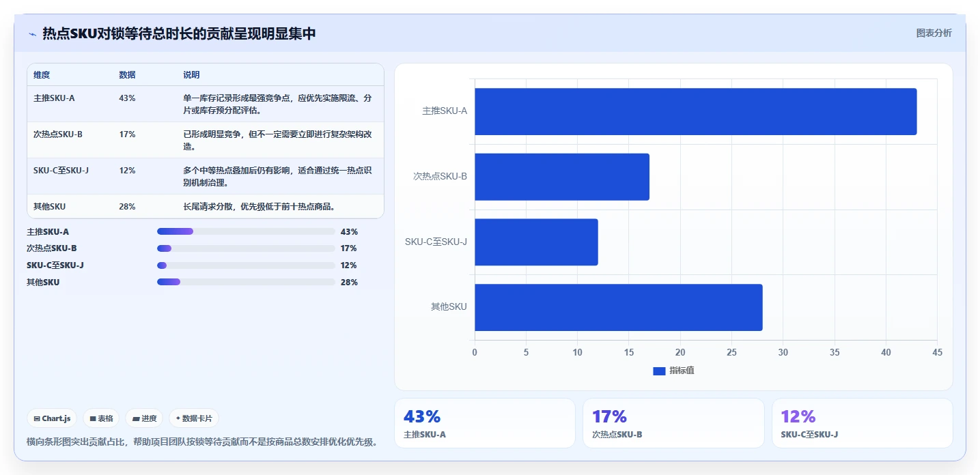The height and width of the screenshot is (475, 980).
Task: Click the 数据 column header
Action: tap(127, 74)
